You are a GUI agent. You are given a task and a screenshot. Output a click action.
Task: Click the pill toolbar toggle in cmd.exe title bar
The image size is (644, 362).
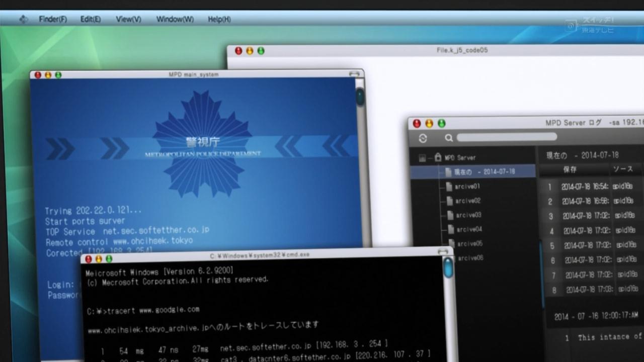tap(443, 251)
